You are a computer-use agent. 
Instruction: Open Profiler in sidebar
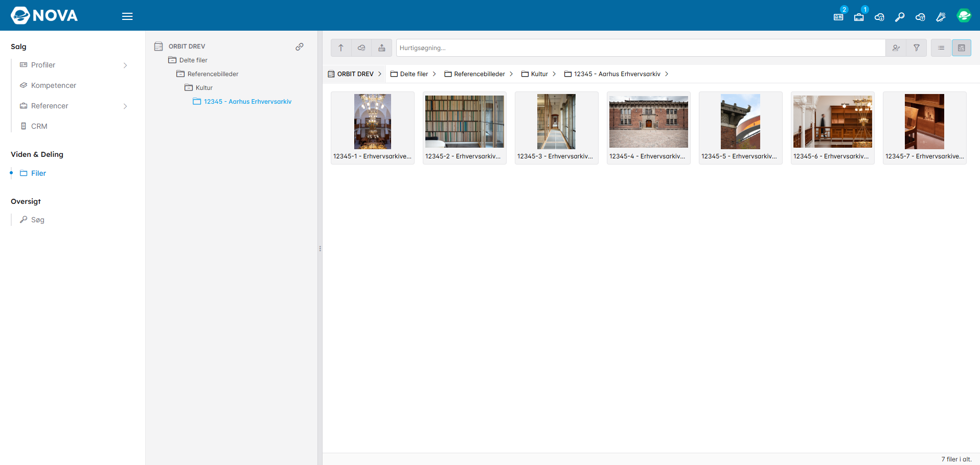point(38,65)
